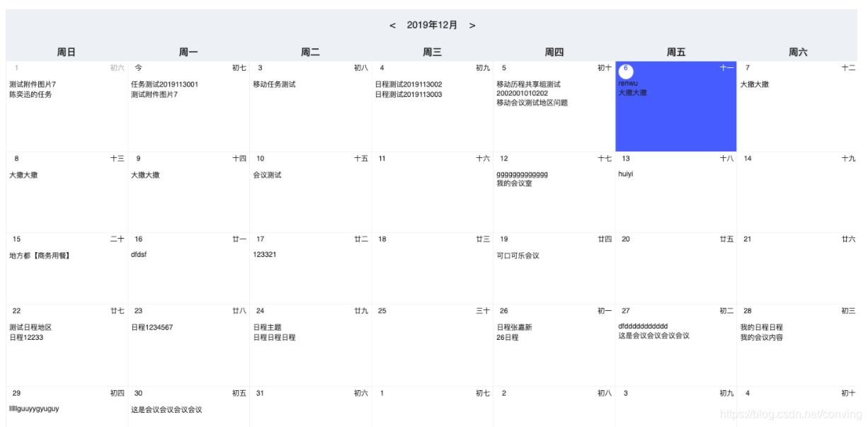Open event 地方都【商务用餐】

click(x=40, y=256)
